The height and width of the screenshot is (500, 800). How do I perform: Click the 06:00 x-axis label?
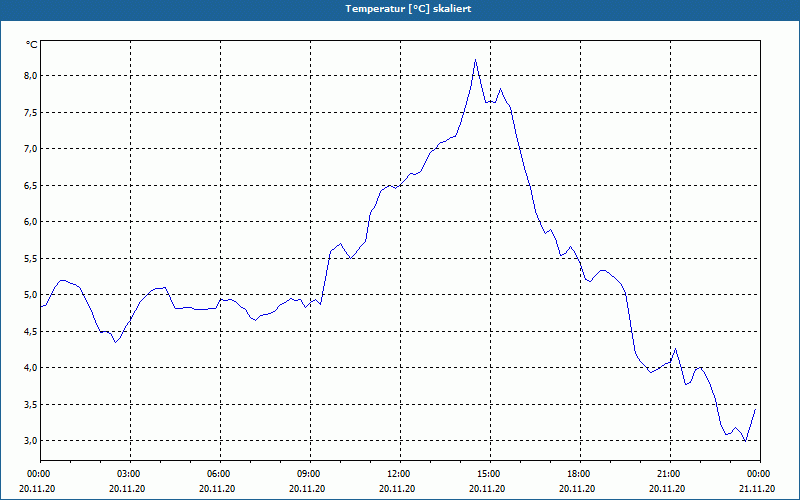tap(220, 474)
